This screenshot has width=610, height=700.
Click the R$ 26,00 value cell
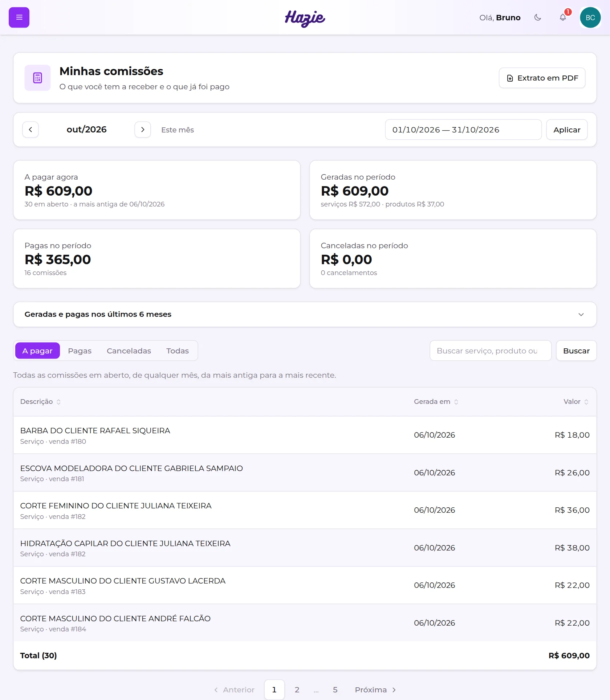tap(572, 473)
